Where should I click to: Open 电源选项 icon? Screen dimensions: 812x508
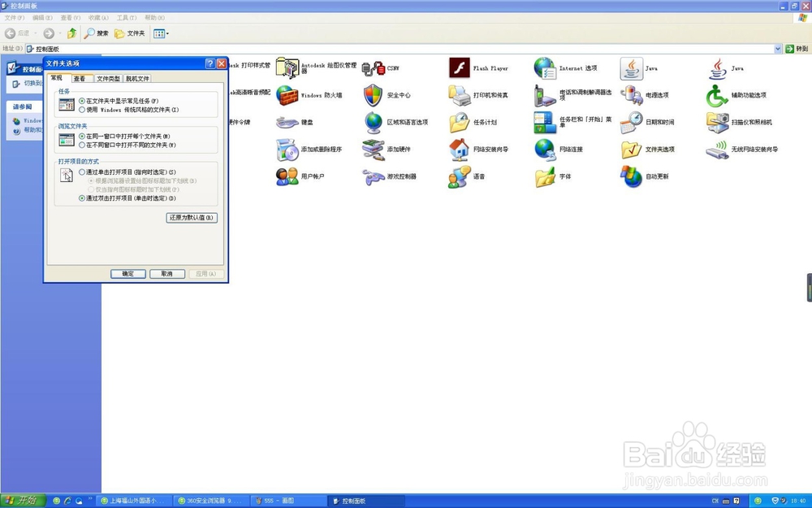point(631,95)
